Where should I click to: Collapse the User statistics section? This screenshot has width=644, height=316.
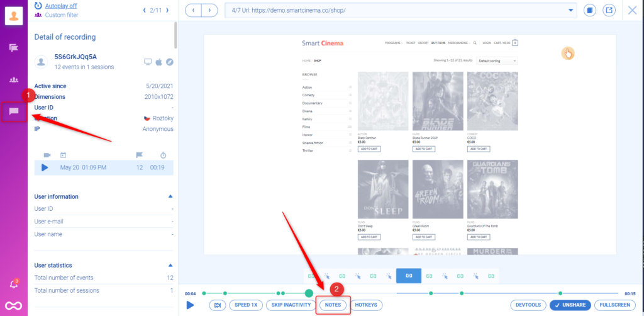pos(170,266)
